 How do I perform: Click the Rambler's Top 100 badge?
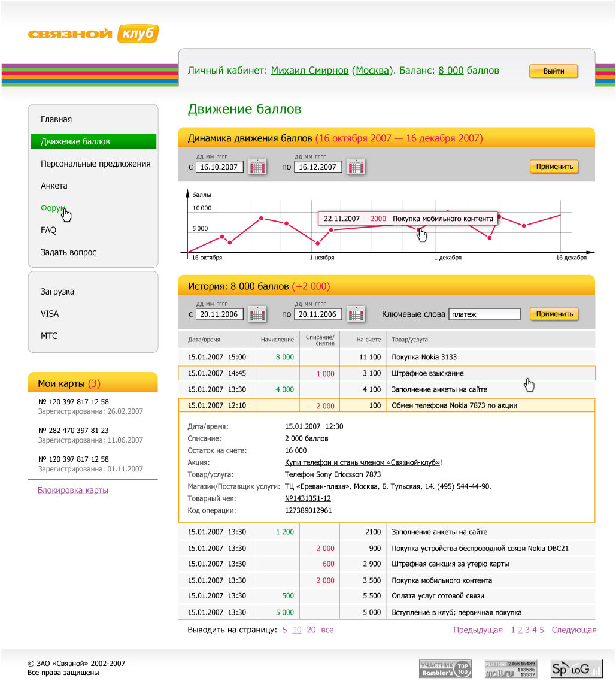point(445,668)
